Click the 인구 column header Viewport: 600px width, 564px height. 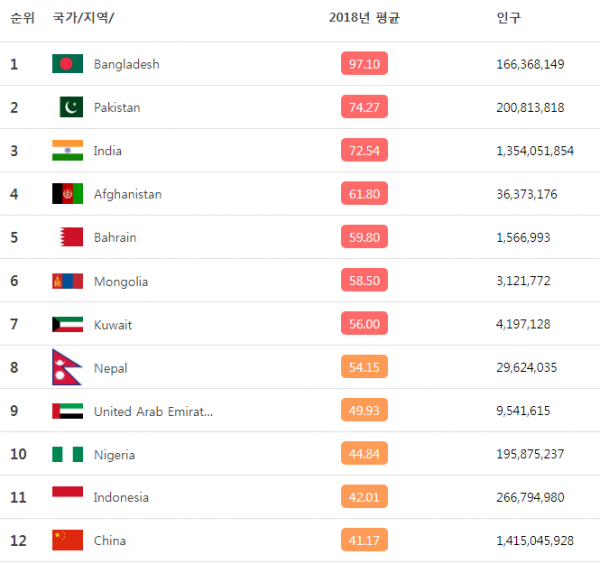508,18
